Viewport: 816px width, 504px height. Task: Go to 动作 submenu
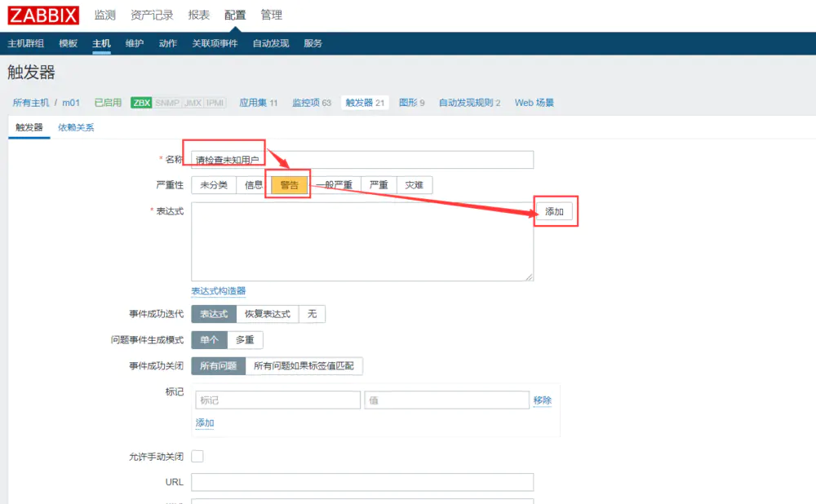pyautogui.click(x=167, y=43)
